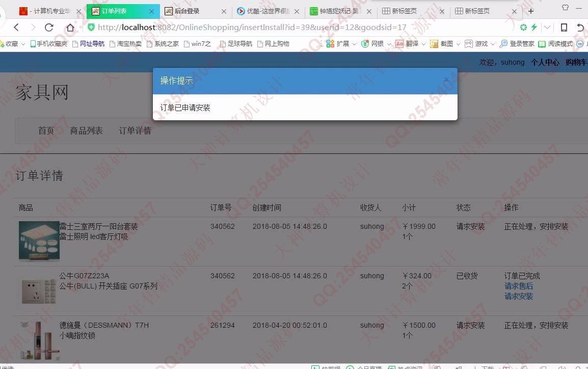Viewport: 588px width, 369px height.
Task: Open the 足球导航 bookmark
Action: point(236,44)
